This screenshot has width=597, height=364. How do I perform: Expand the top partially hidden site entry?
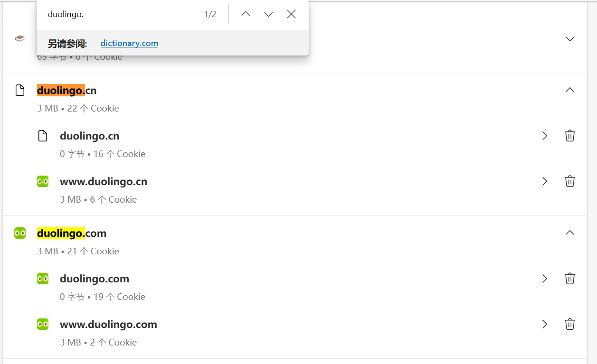point(570,38)
